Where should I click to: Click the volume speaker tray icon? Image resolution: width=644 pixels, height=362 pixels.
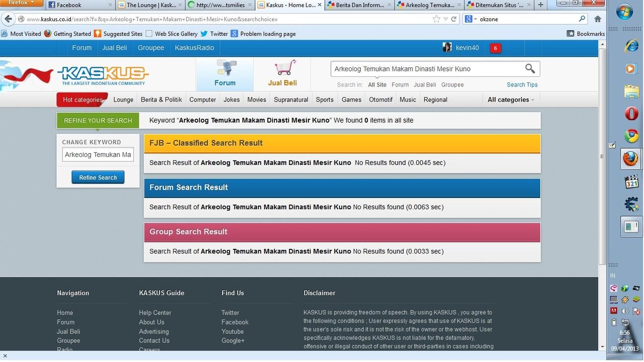tap(624, 311)
